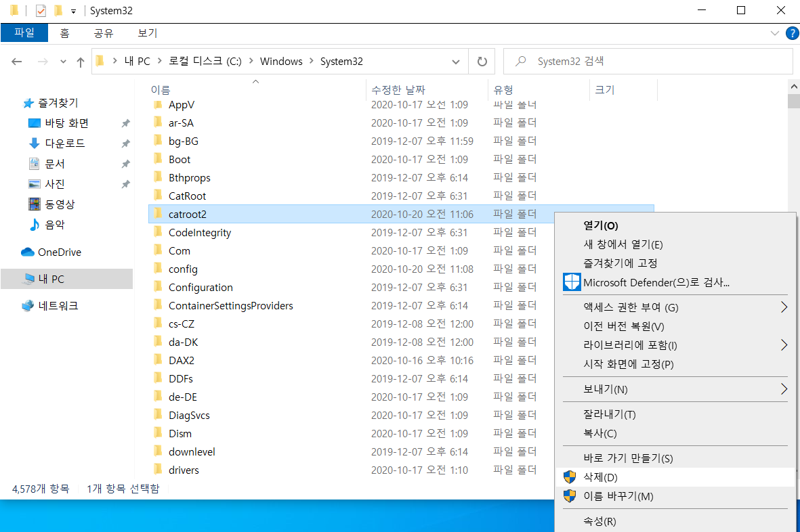
Task: Select the drivers folder icon
Action: (158, 470)
